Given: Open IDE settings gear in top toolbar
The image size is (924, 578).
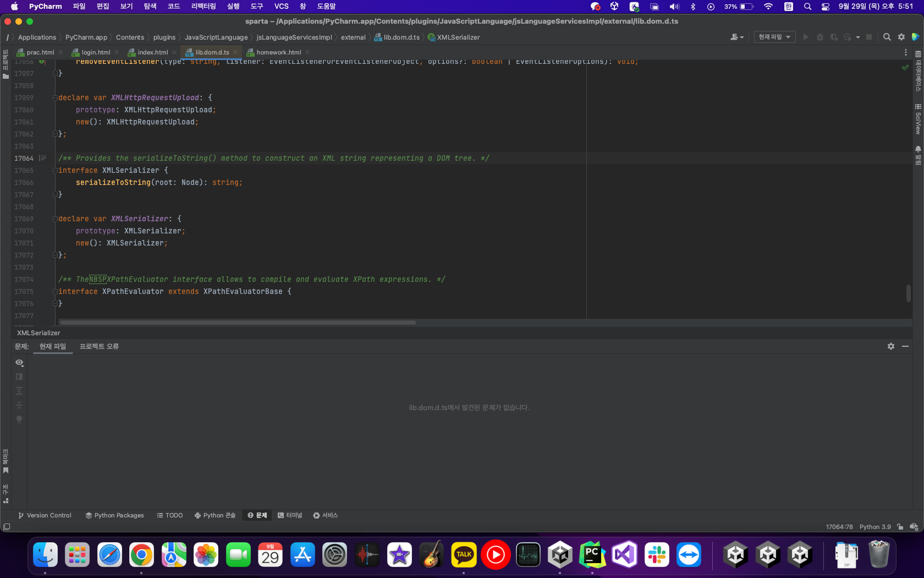Looking at the screenshot, I should (901, 37).
